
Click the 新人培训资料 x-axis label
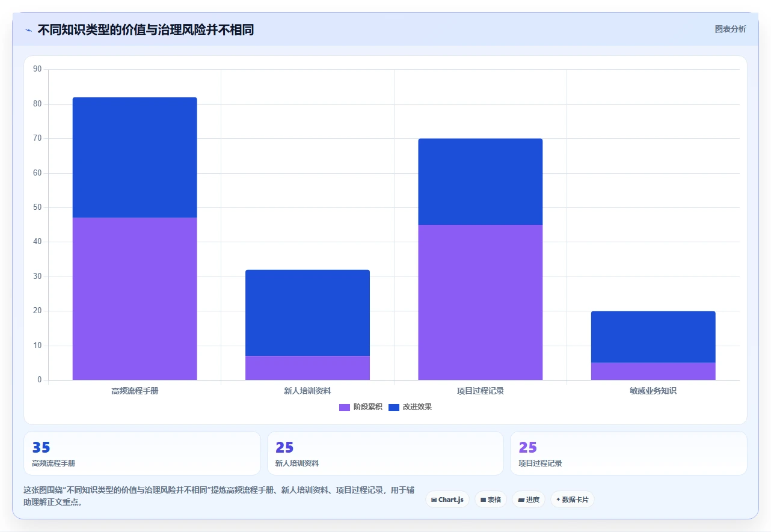click(307, 391)
